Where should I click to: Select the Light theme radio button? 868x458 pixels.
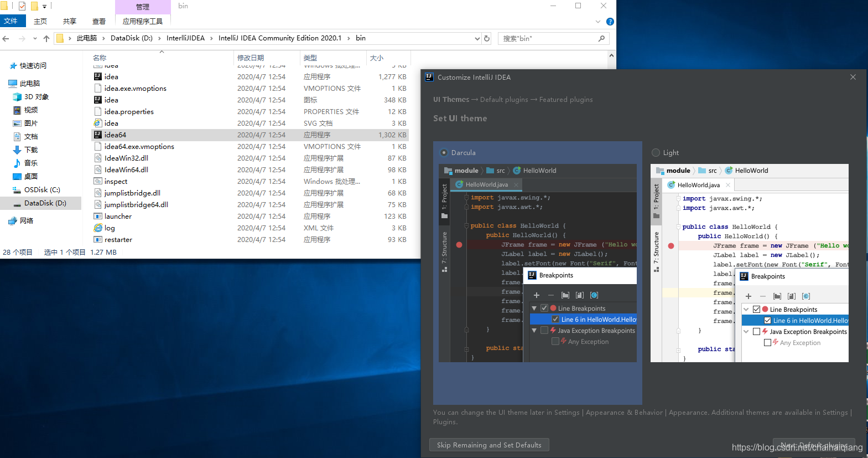[x=656, y=153]
